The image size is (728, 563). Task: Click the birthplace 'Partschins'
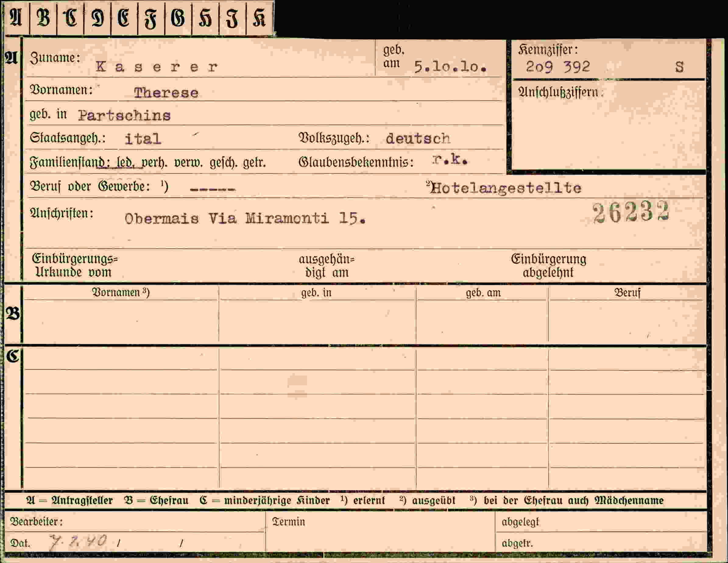coord(124,116)
